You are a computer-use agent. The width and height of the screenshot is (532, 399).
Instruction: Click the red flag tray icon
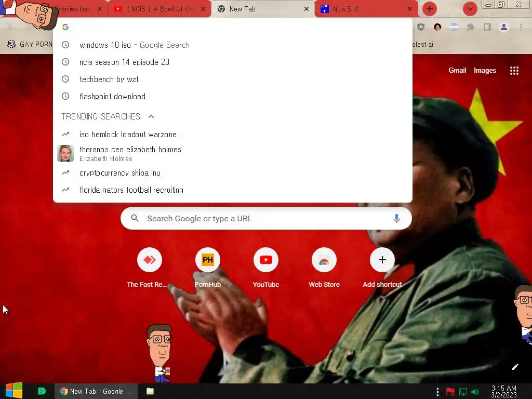(450, 392)
